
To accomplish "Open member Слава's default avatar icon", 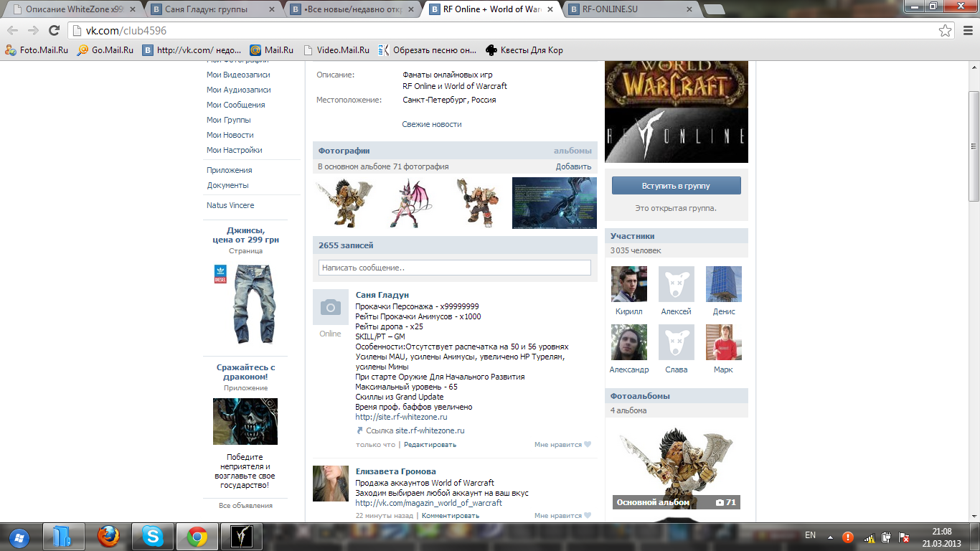I will (677, 342).
